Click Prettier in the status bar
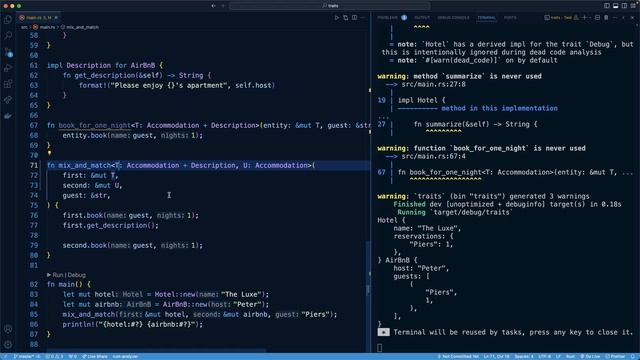Viewport: 640px width, 360px height. 616,356
